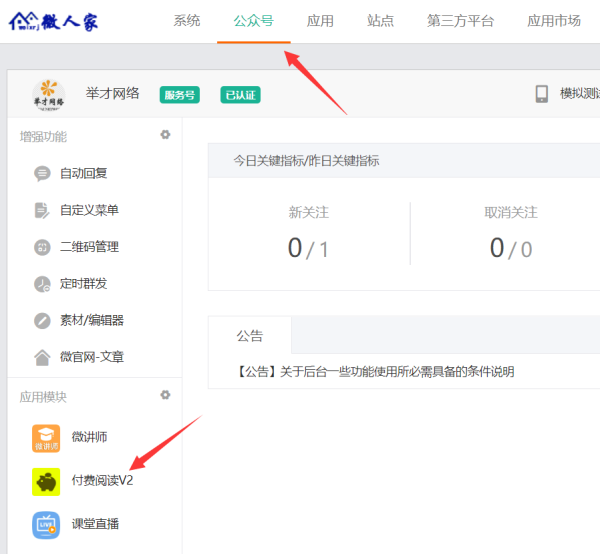
Task: Open 定时群发 sidebar item
Action: tap(83, 284)
